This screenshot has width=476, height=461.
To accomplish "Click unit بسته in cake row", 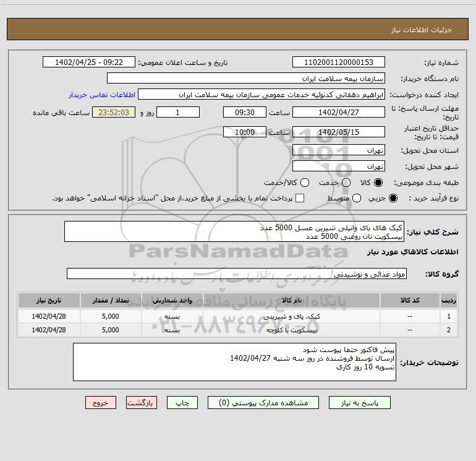I will 172,316.
